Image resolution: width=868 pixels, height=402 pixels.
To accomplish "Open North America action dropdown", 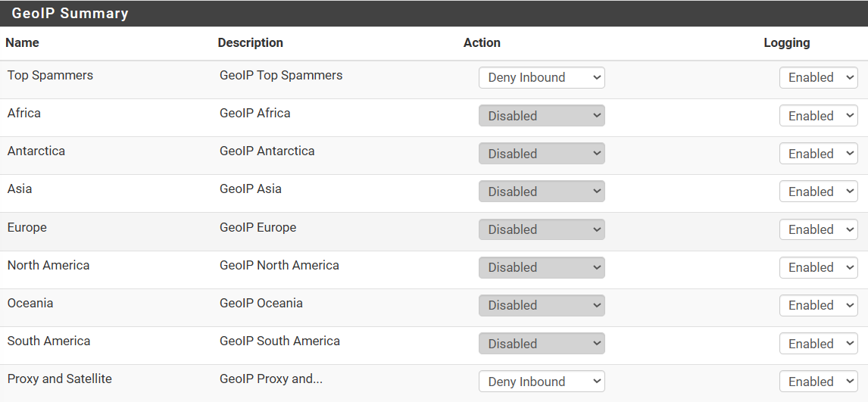I will (x=542, y=268).
